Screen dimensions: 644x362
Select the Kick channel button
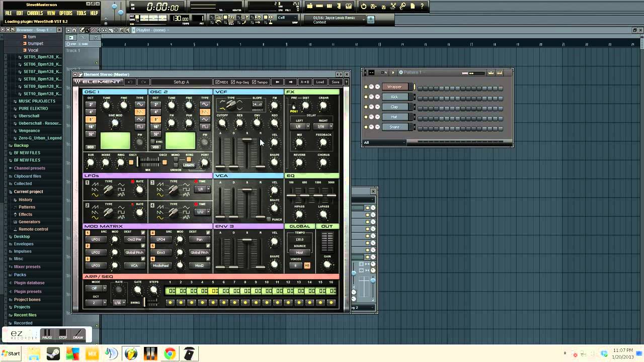[394, 97]
